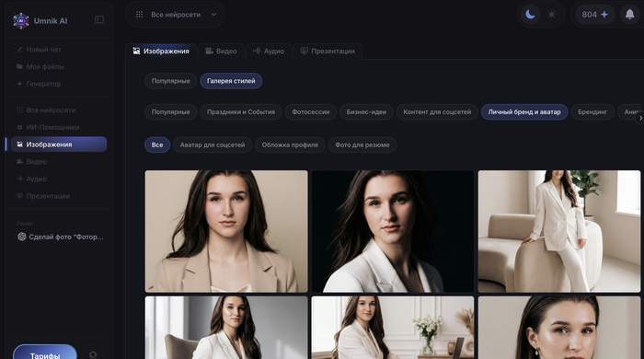The height and width of the screenshot is (359, 644).
Task: Filter by Фото для резюме
Action: coord(362,145)
